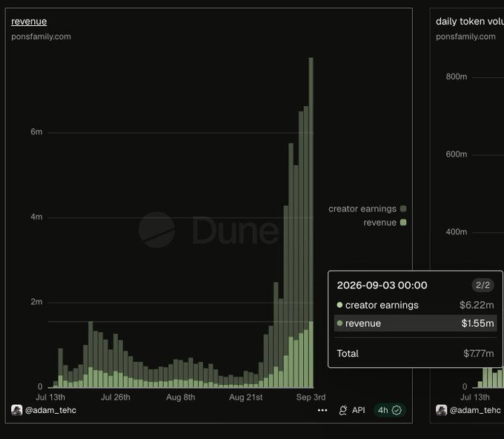Click the 800m y-axis label
This screenshot has width=504, height=439.
pos(456,76)
